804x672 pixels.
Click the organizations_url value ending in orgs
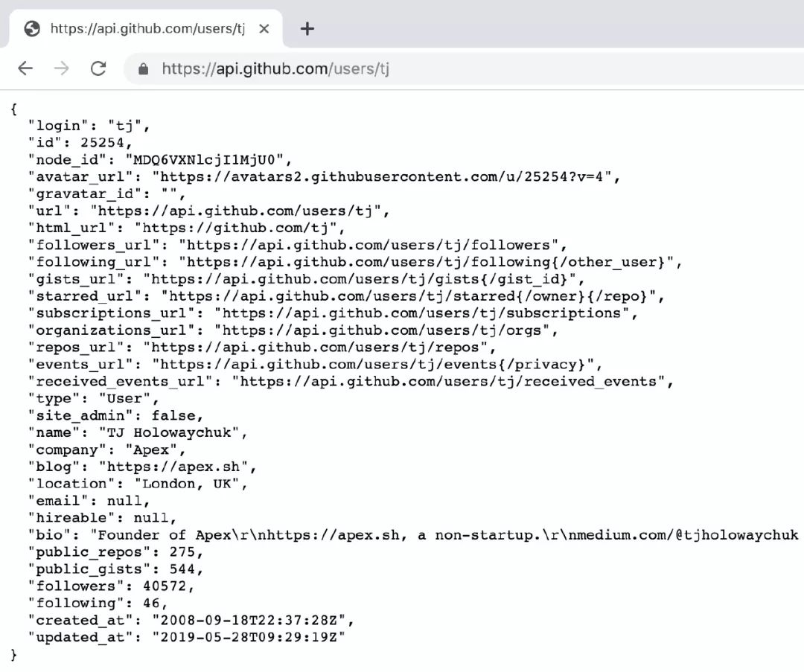point(382,330)
